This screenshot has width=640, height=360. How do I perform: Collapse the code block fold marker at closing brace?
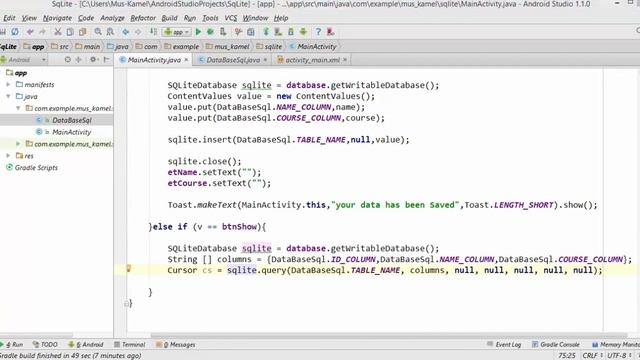127,303
